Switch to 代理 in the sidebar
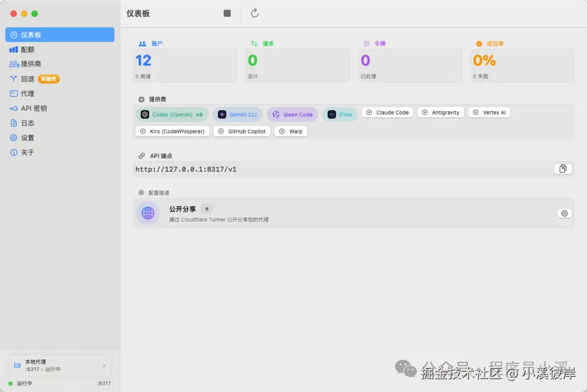The image size is (587, 392). tap(60, 93)
